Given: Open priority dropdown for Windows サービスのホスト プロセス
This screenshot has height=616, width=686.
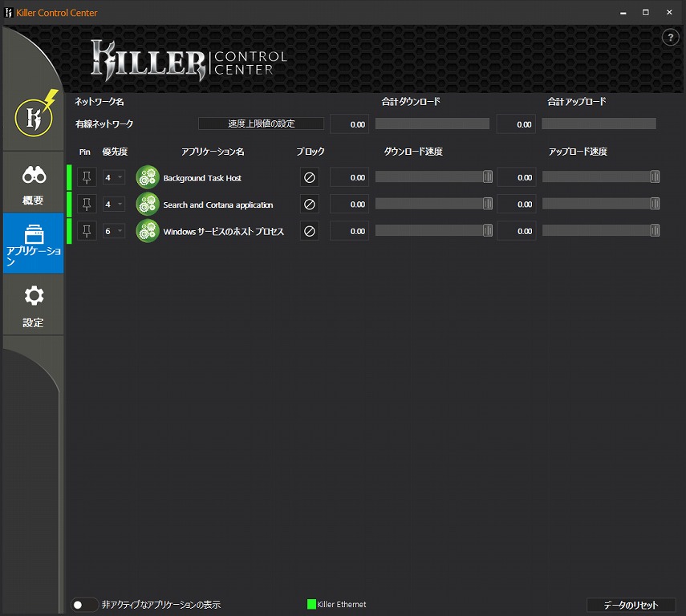Looking at the screenshot, I should 114,231.
